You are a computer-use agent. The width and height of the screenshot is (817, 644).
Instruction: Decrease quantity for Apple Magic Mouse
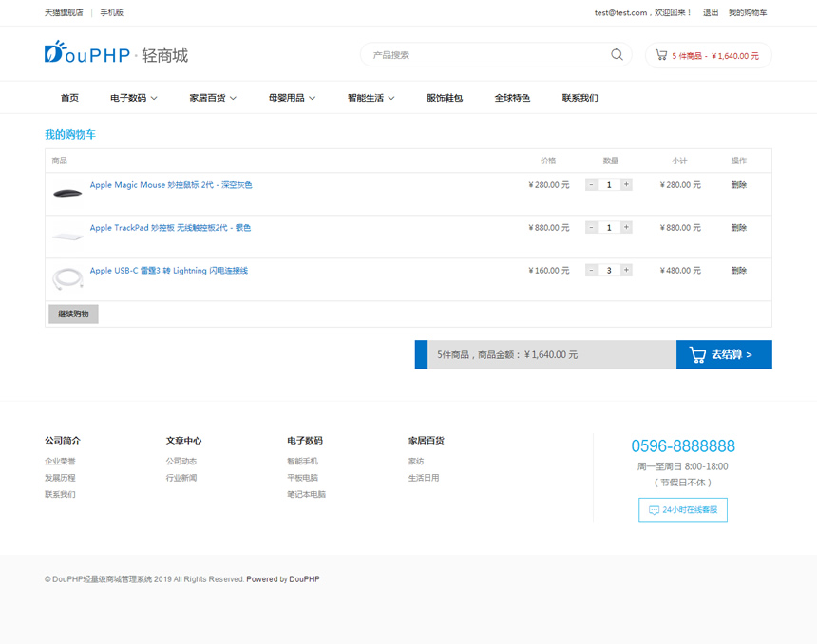click(591, 184)
